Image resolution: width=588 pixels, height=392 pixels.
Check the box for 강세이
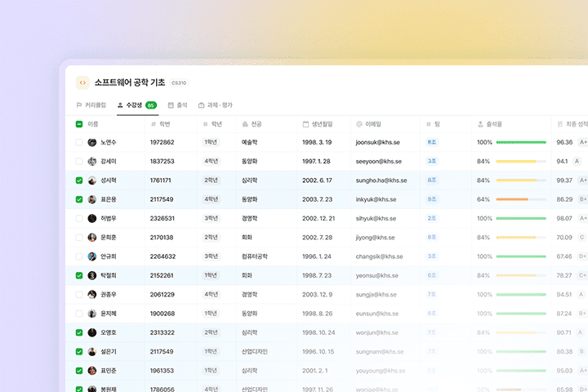tap(79, 162)
